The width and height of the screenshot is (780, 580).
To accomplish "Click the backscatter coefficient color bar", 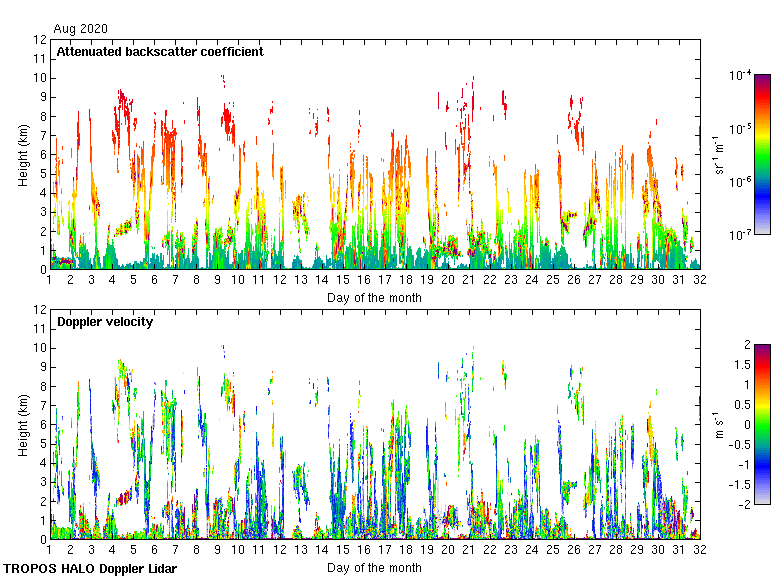I will coord(762,154).
